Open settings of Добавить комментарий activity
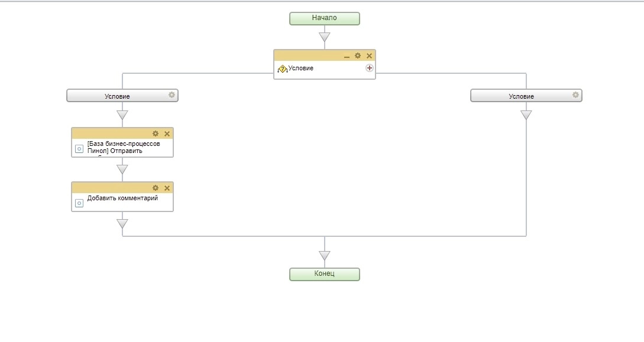Image resolution: width=644 pixels, height=342 pixels. point(156,188)
